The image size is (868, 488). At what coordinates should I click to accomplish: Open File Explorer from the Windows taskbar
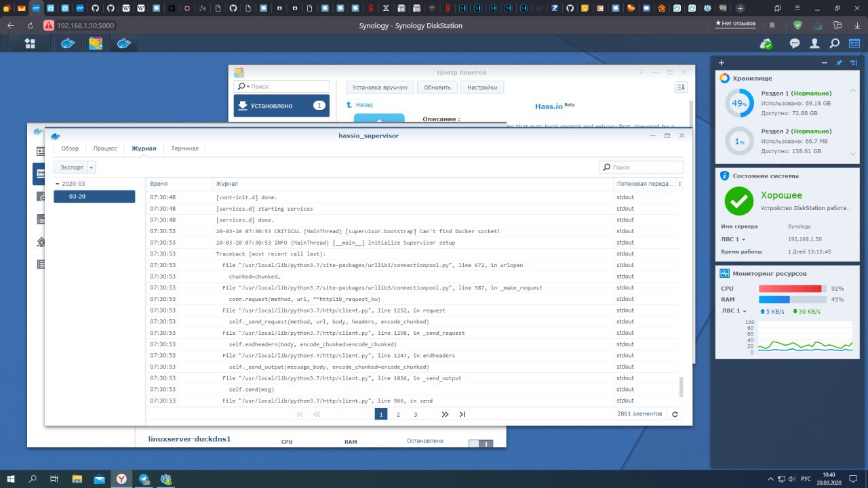(x=77, y=479)
